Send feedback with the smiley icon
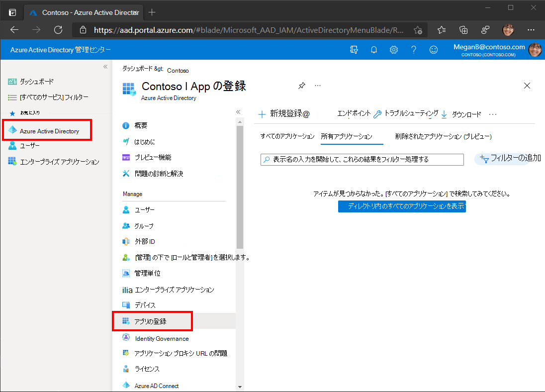Screen dimensions: 545x392 [434, 50]
